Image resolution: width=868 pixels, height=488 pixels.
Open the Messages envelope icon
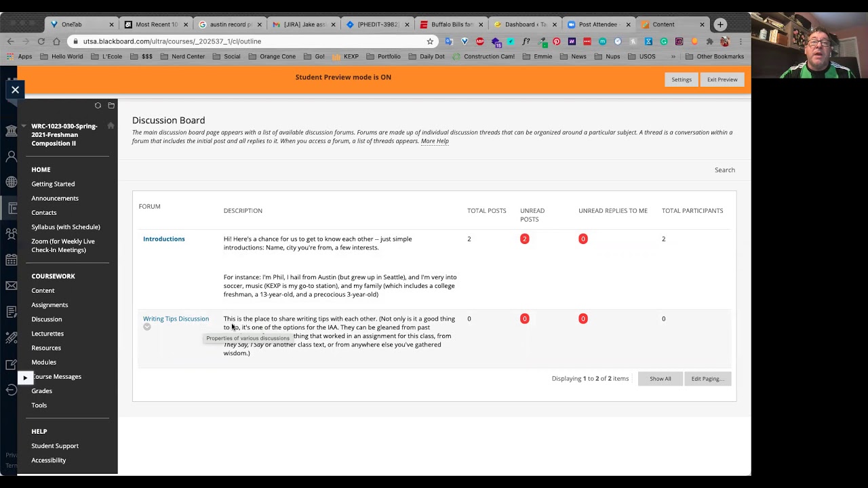(11, 286)
